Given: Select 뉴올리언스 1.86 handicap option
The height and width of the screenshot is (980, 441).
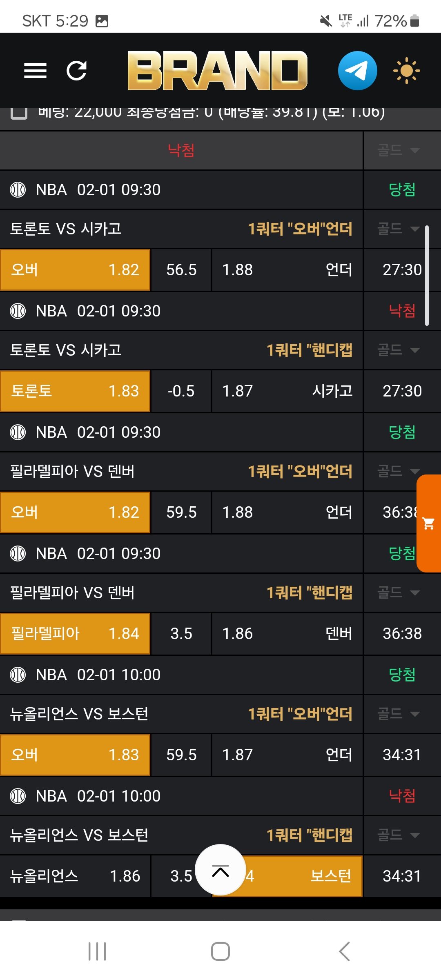Looking at the screenshot, I should [76, 876].
